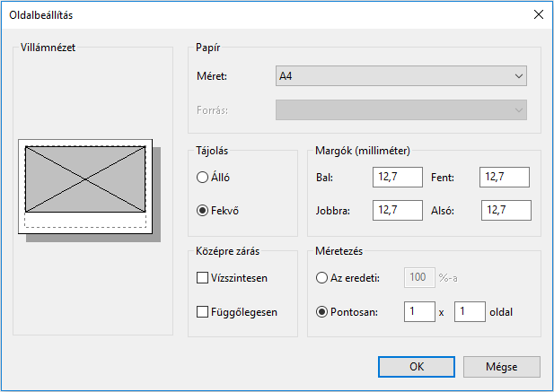Select the Pontosan scaling radio button

[322, 312]
